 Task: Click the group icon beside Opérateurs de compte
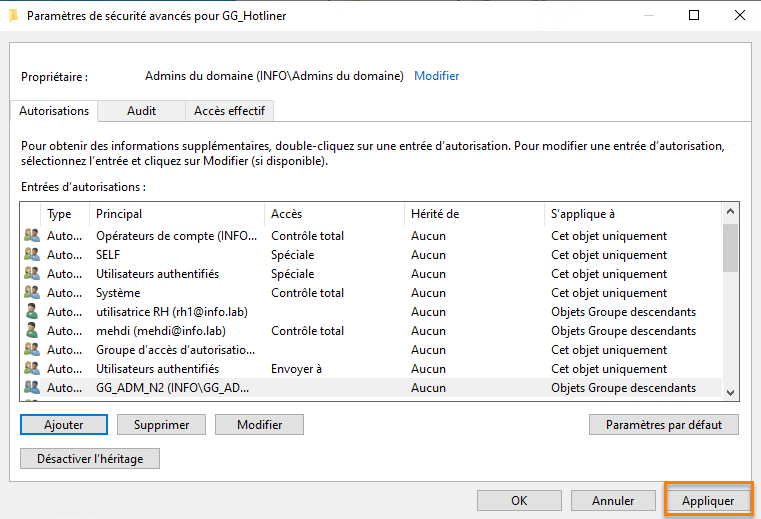[32, 236]
